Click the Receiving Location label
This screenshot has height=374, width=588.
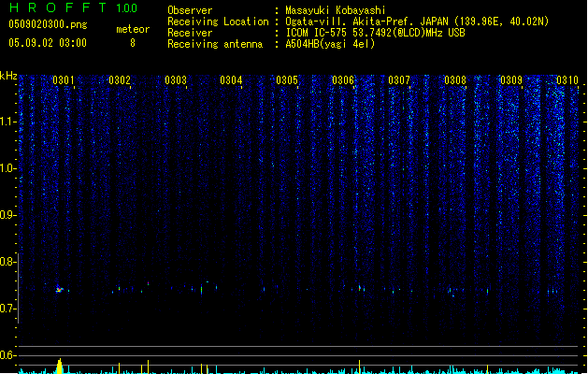coord(218,22)
